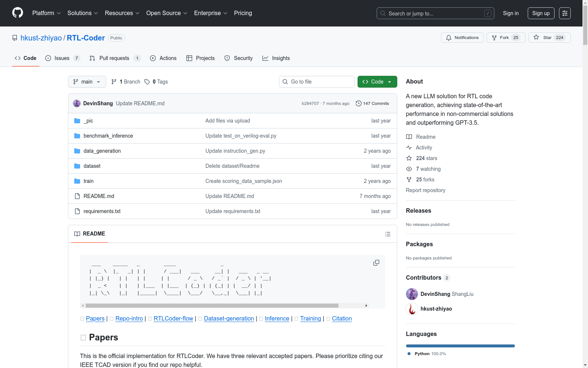The width and height of the screenshot is (588, 368).
Task: Jump to Training section link
Action: [311, 318]
